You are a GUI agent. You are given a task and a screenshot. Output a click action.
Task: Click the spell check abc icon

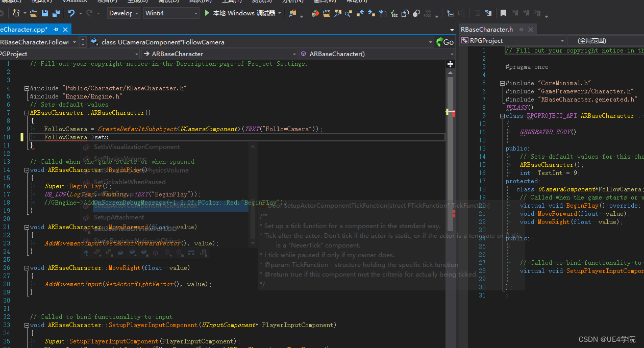point(394,13)
